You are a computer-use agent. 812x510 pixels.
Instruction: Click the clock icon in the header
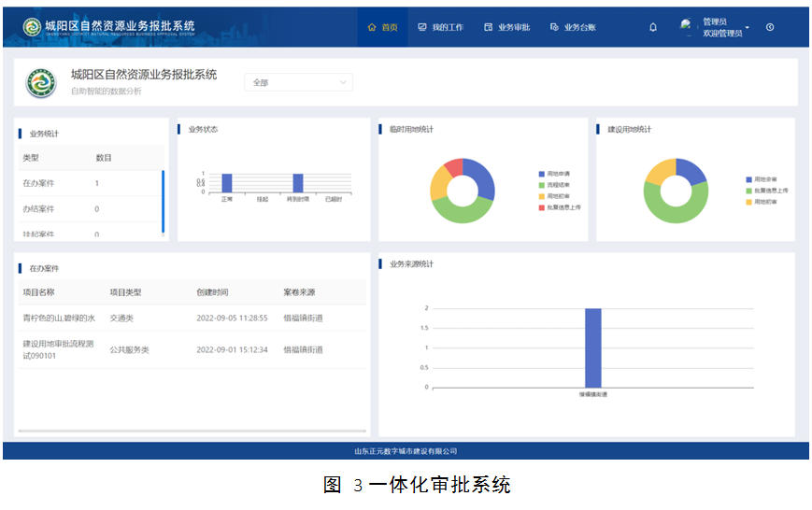tap(770, 27)
